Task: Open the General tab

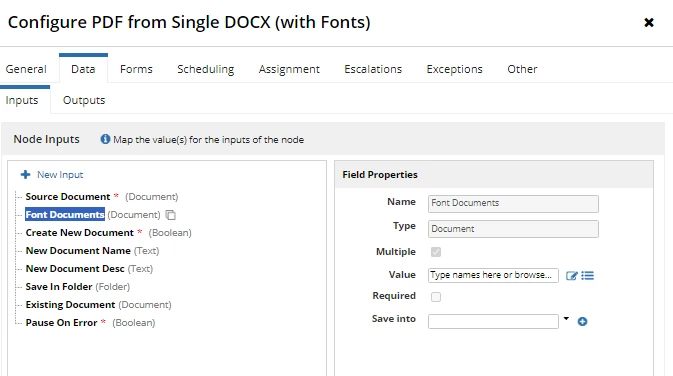Action: click(26, 69)
